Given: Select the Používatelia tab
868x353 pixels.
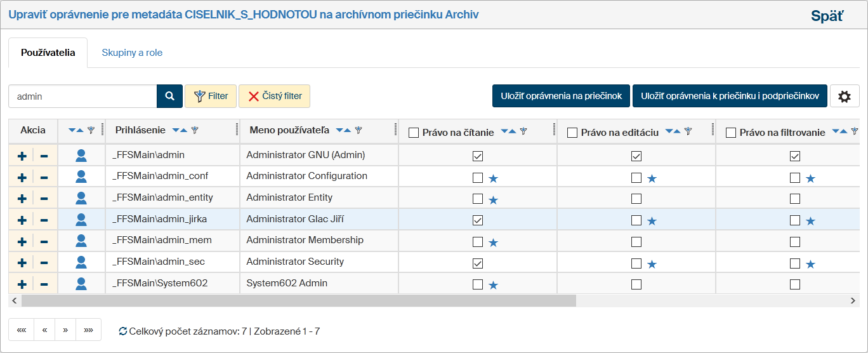Looking at the screenshot, I should [48, 53].
